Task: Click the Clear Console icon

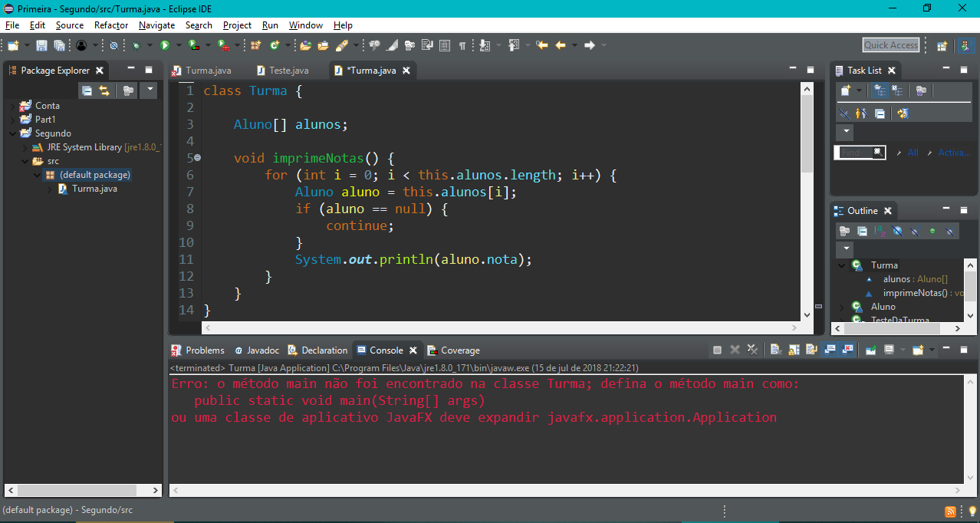Action: tap(775, 350)
